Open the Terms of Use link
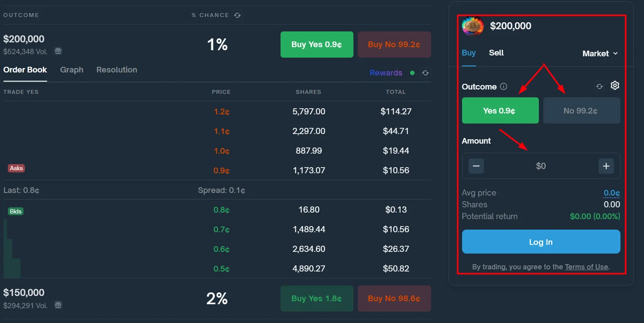Viewport: 644px width, 323px height. tap(586, 267)
